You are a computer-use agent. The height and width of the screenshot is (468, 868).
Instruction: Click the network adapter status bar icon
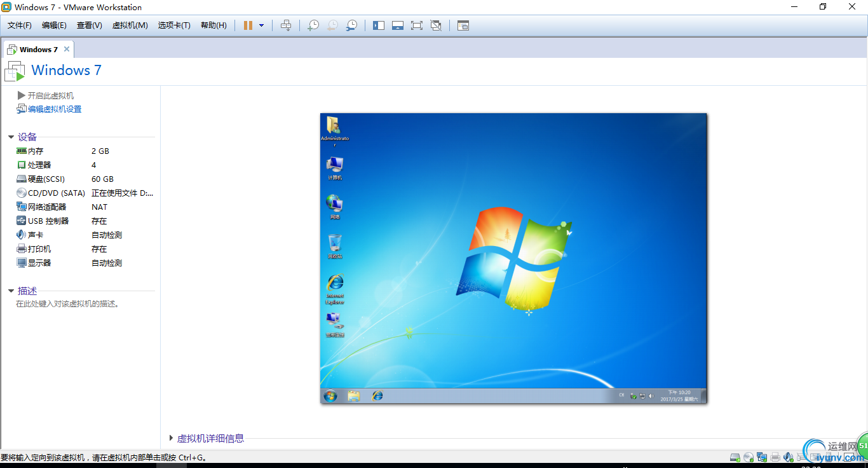(x=761, y=457)
